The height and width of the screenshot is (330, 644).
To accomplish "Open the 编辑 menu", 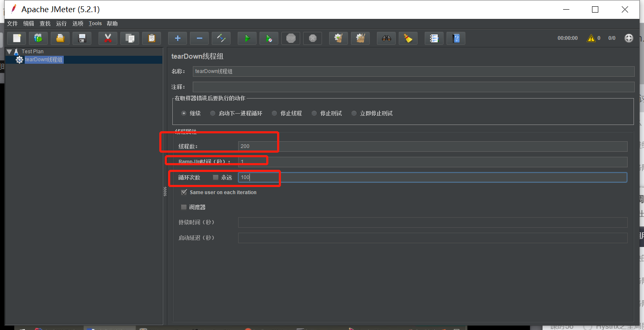I will (x=29, y=23).
